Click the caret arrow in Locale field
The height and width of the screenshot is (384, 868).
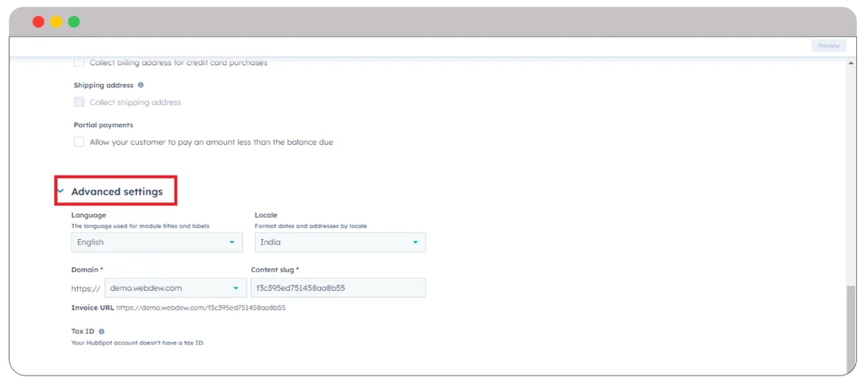(x=415, y=242)
